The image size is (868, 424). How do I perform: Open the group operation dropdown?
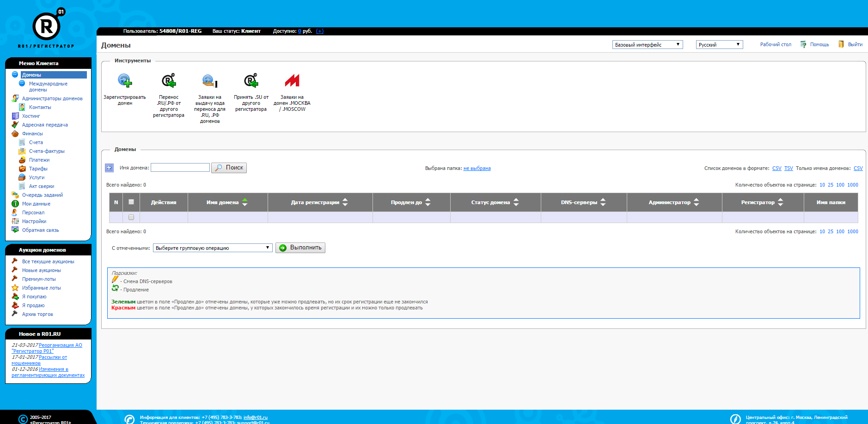coord(213,248)
